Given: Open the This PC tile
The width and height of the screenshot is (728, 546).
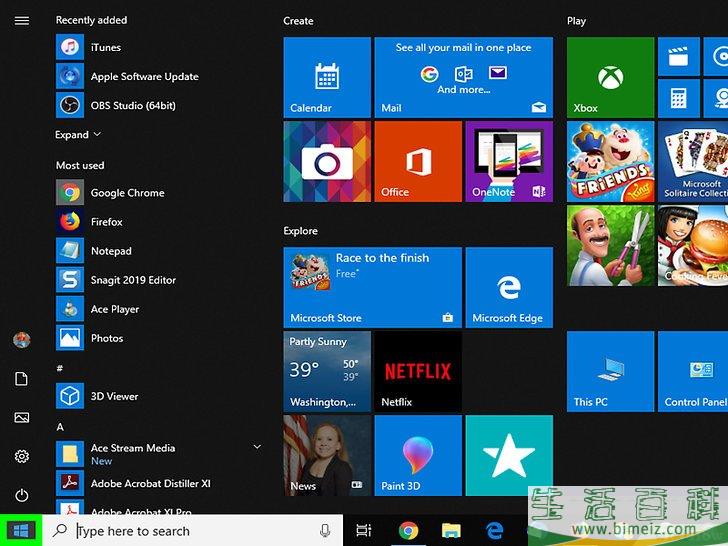Looking at the screenshot, I should click(x=610, y=371).
